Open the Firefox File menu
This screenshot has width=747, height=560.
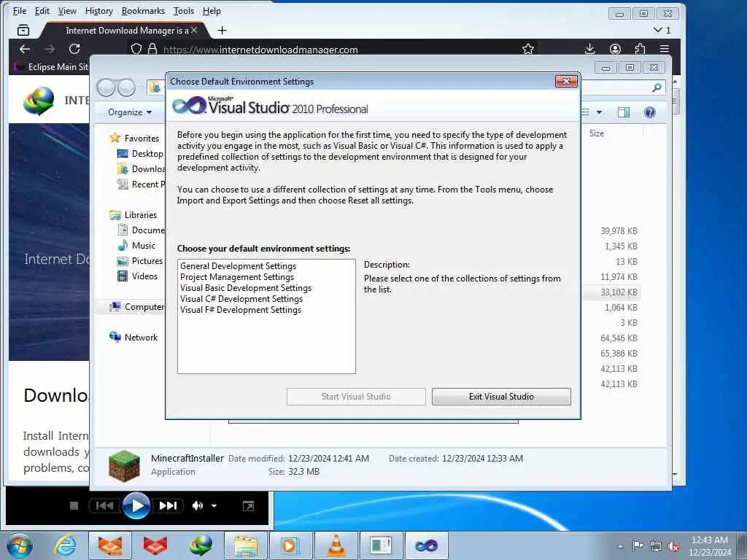click(20, 10)
